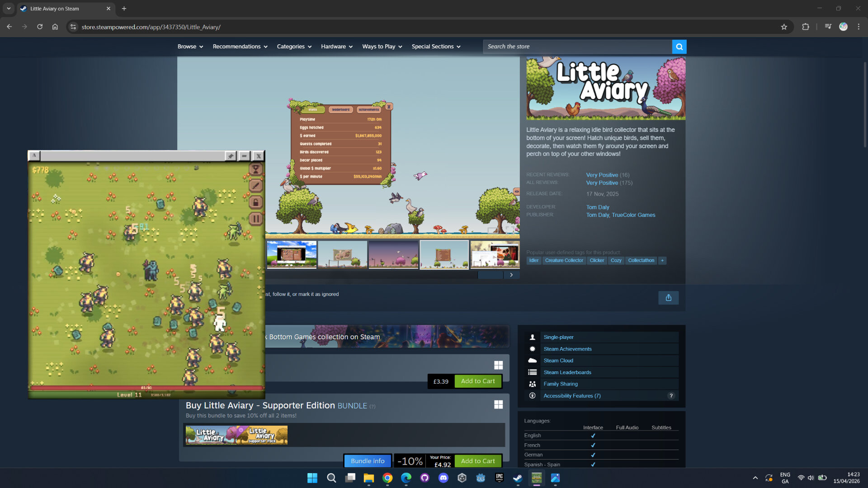View recent Very Positive reviews
Screen dimensions: 868x488
pos(602,175)
